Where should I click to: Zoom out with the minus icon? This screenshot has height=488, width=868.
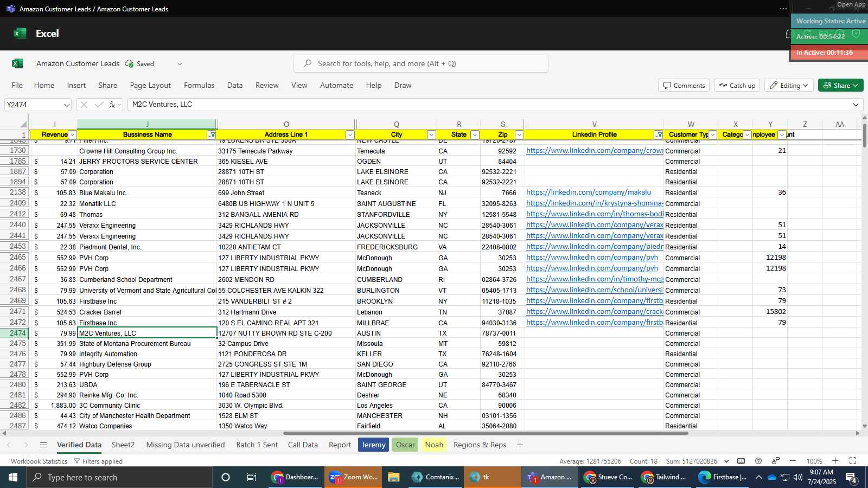(x=793, y=461)
